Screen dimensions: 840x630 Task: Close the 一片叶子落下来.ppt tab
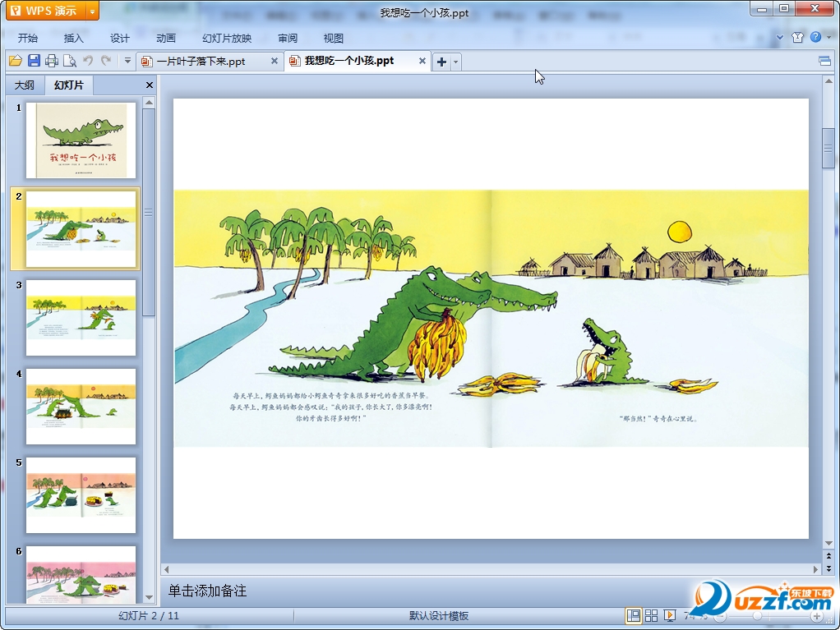tap(275, 61)
